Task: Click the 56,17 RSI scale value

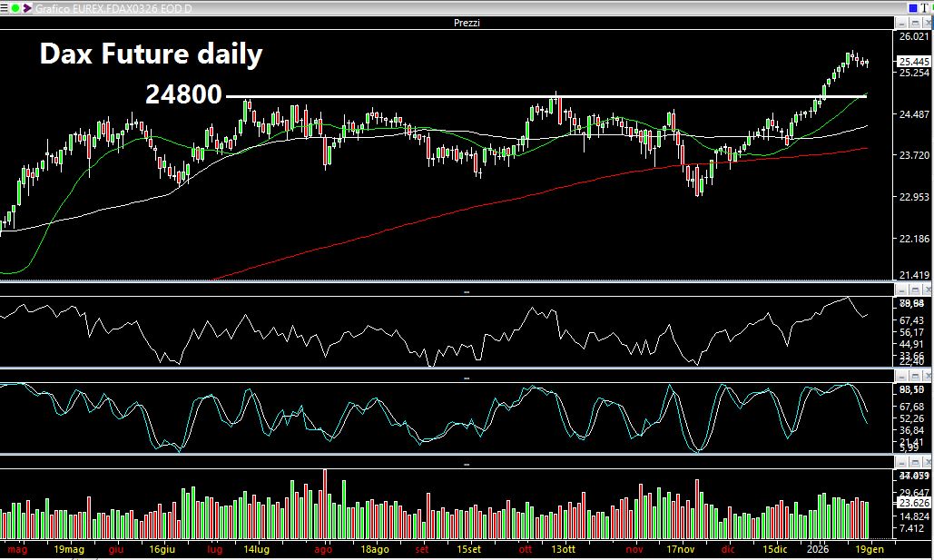Action: pyautogui.click(x=911, y=332)
